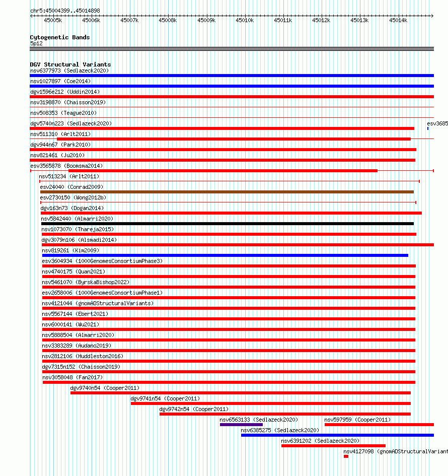Screen dimensions: 448x476
Task: Open the nsv508353 (Teague2010) label
Action: (63, 113)
